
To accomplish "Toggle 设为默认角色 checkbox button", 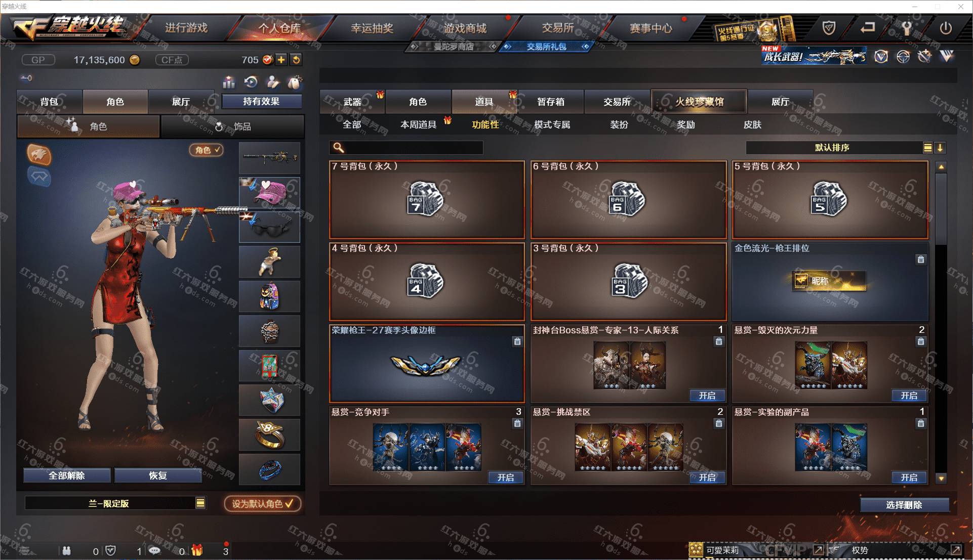I will tap(263, 504).
